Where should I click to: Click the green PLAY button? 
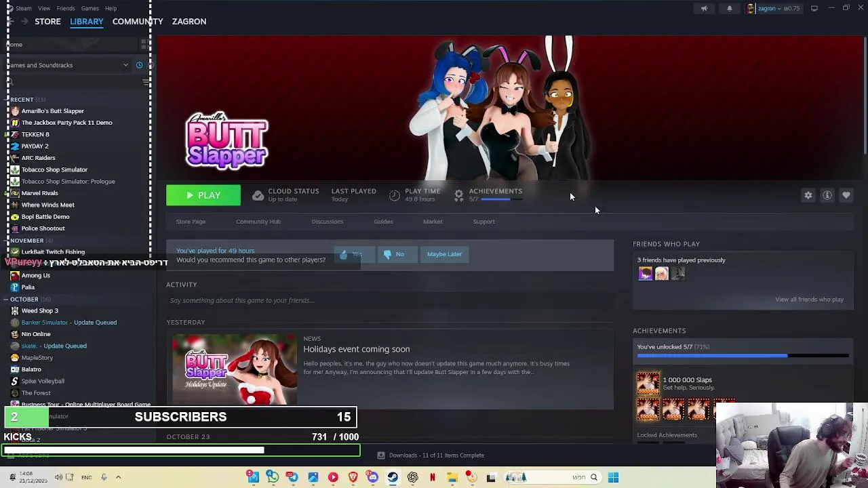tap(203, 195)
